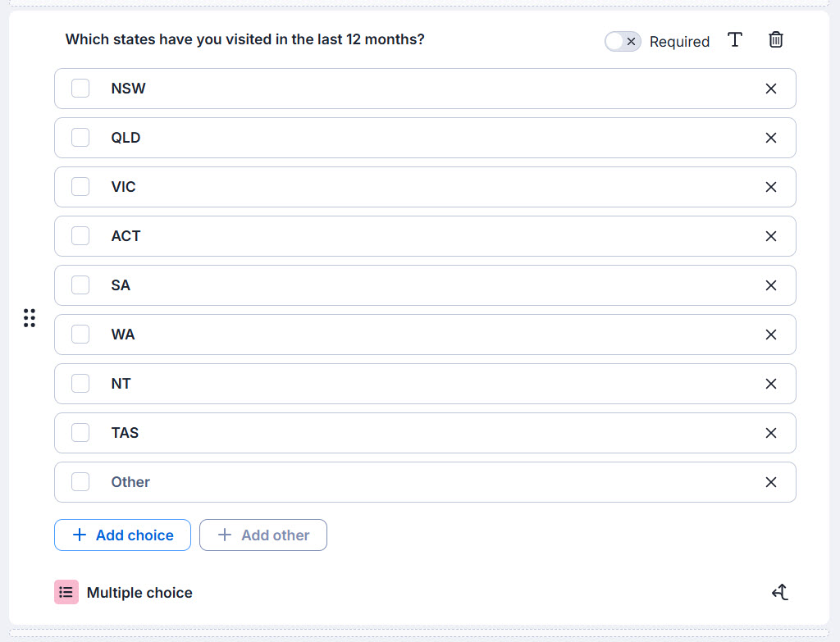
Task: Remove the QLD choice with its X
Action: pos(770,138)
